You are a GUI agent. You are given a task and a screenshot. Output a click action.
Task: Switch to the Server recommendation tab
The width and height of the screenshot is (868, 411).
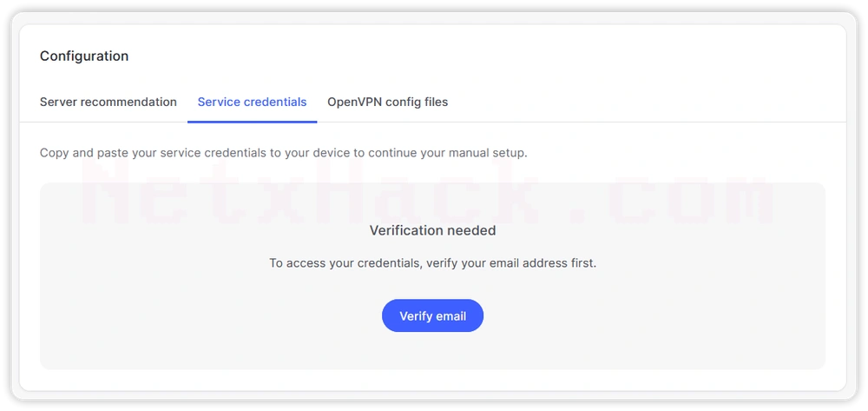click(x=108, y=102)
